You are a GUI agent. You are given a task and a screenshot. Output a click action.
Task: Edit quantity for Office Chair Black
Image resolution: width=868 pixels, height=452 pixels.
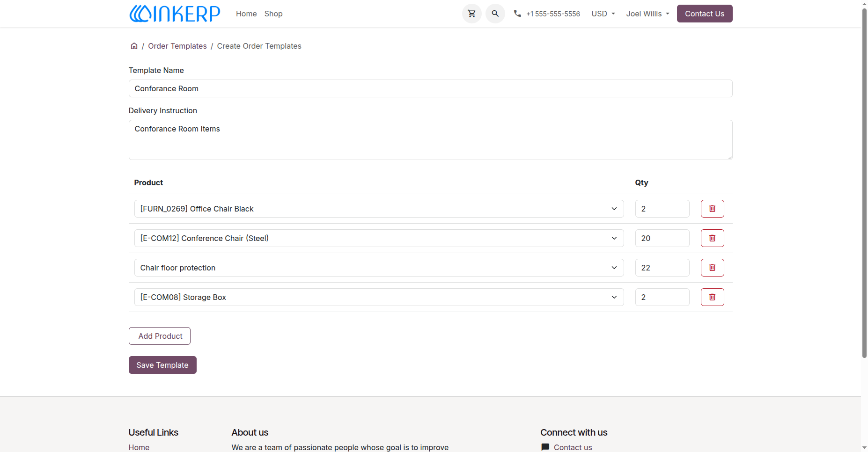click(x=662, y=209)
